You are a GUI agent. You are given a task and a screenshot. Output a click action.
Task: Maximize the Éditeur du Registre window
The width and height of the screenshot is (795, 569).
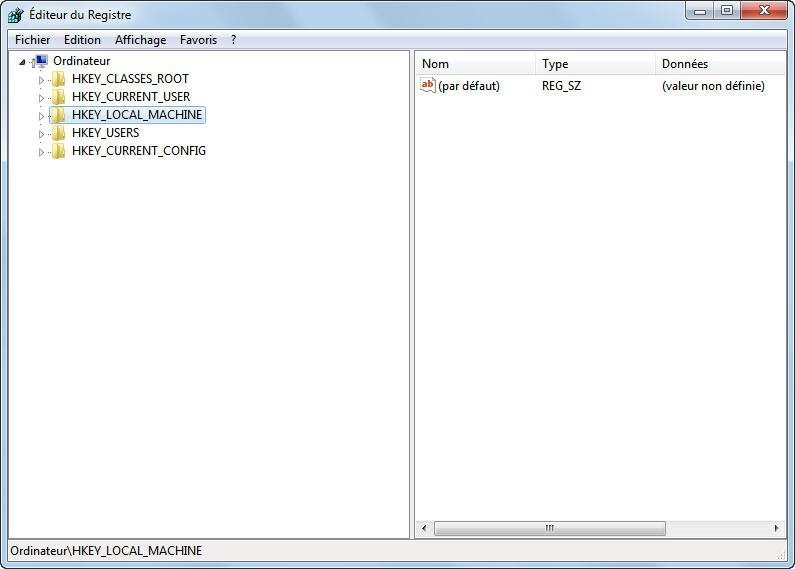(727, 11)
